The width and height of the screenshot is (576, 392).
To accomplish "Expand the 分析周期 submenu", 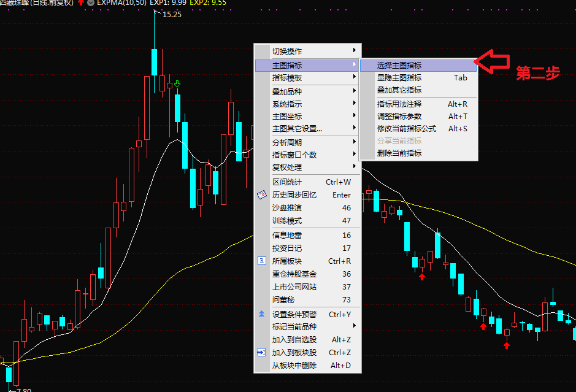I will click(308, 142).
